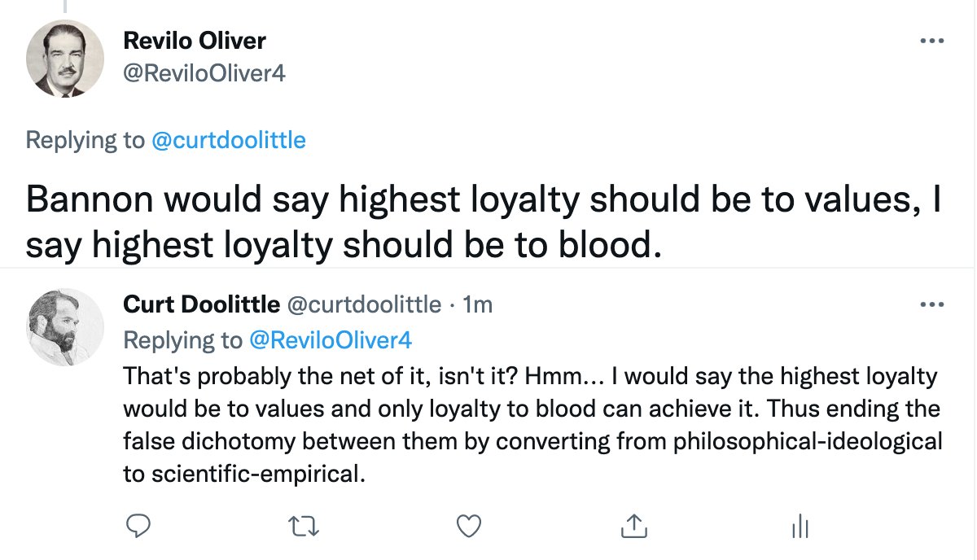View tweet analytics for Curt's reply

coord(799,527)
